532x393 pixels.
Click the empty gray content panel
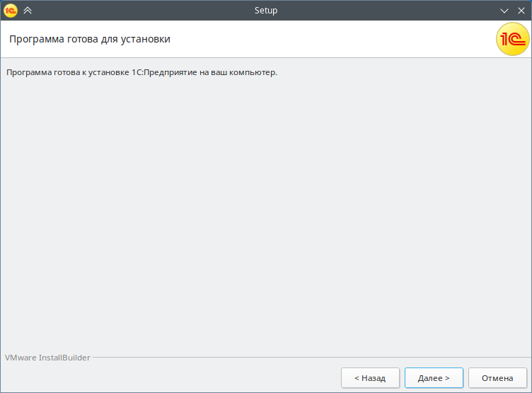266,212
